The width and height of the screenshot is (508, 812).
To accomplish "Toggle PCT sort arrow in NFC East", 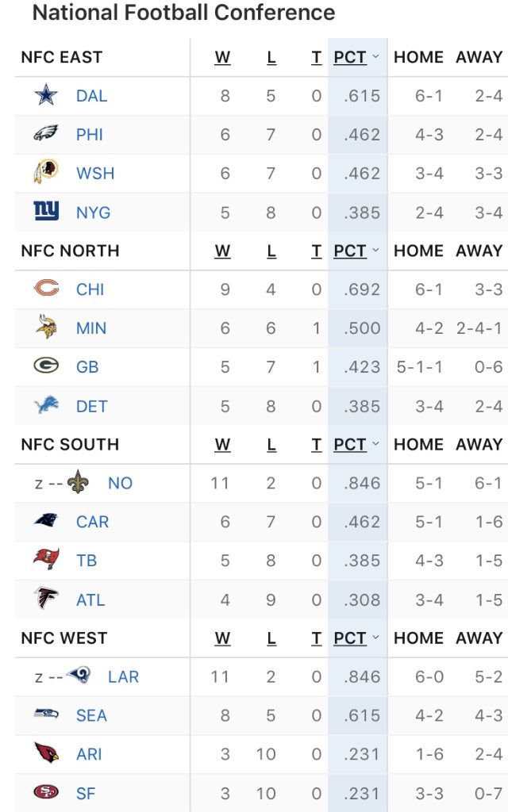I will pos(375,56).
